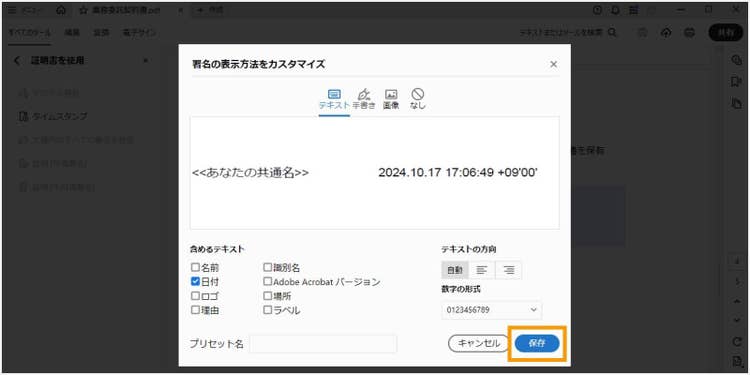
Task: Choose 自動 text direction
Action: tap(455, 270)
